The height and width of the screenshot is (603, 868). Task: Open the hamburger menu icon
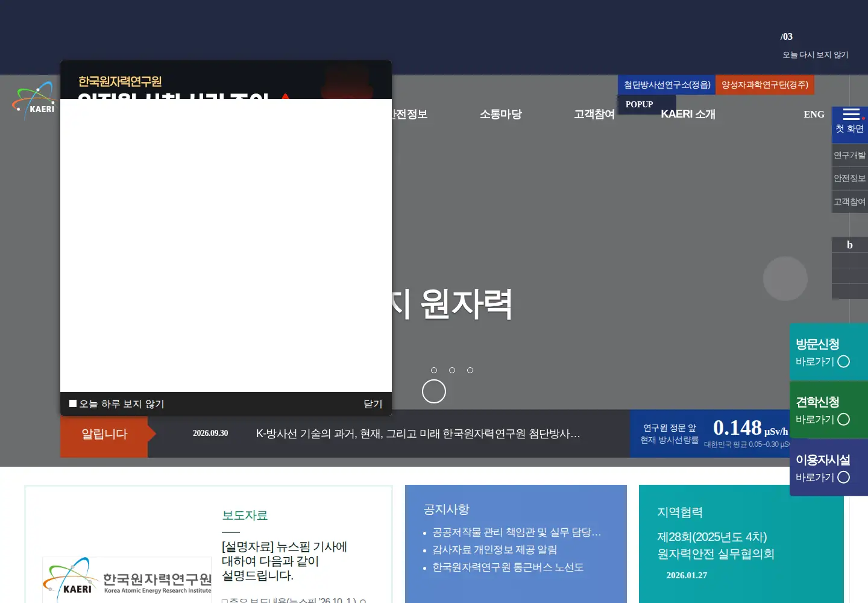[x=851, y=114]
